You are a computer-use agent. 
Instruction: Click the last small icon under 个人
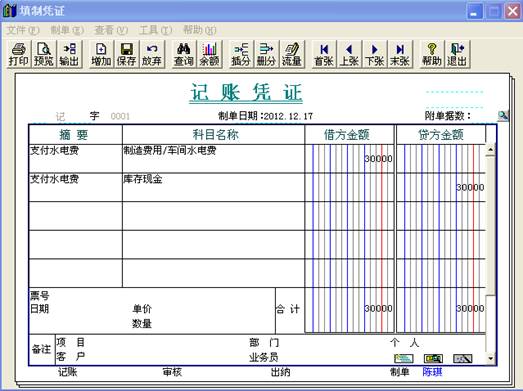(463, 359)
